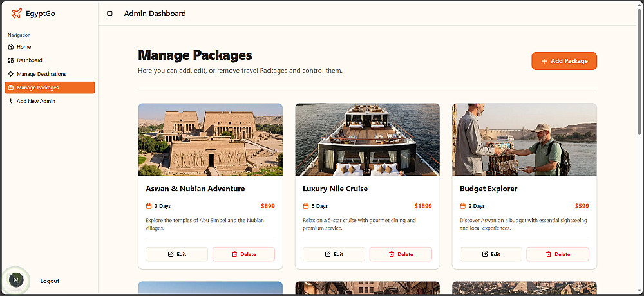644x296 pixels.
Task: Delete the Budget Explorer package
Action: 558,254
